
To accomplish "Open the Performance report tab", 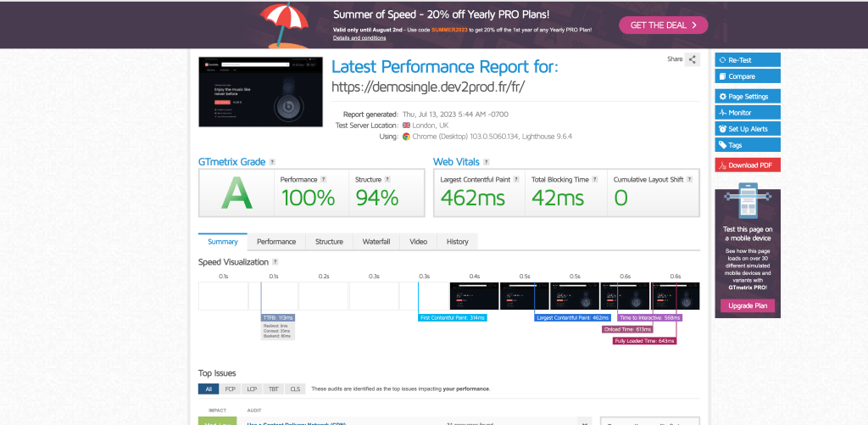I will [x=276, y=242].
